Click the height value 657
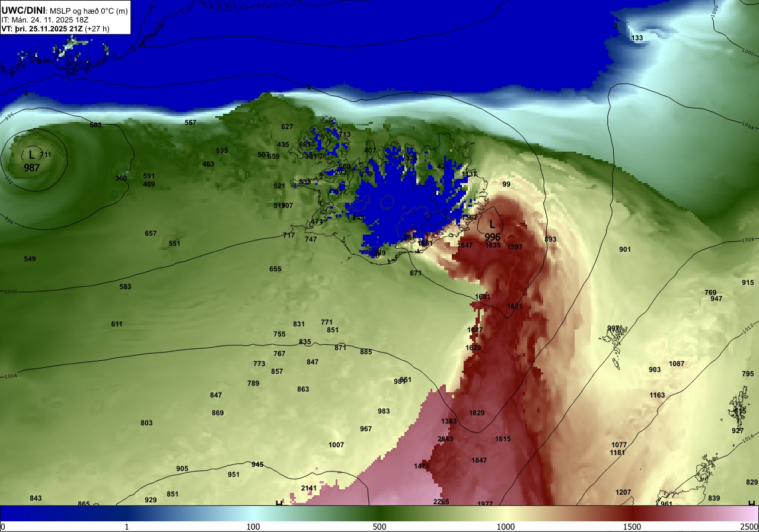Viewport: 759px width, 532px height. point(151,233)
